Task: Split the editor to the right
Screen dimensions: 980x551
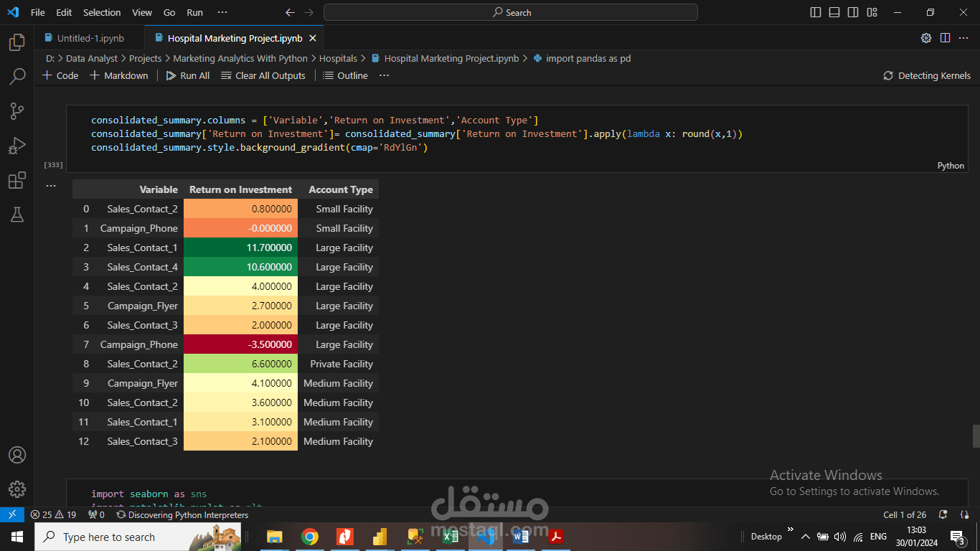Action: [x=945, y=38]
